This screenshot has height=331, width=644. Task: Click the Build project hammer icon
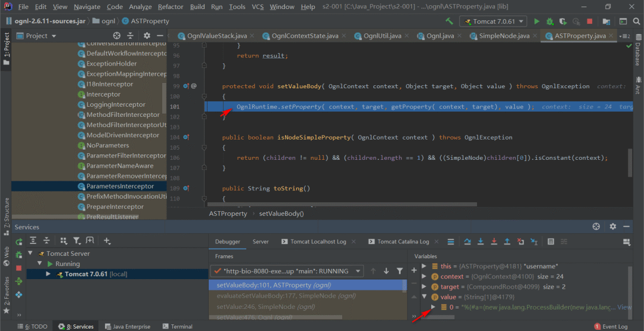pos(449,21)
